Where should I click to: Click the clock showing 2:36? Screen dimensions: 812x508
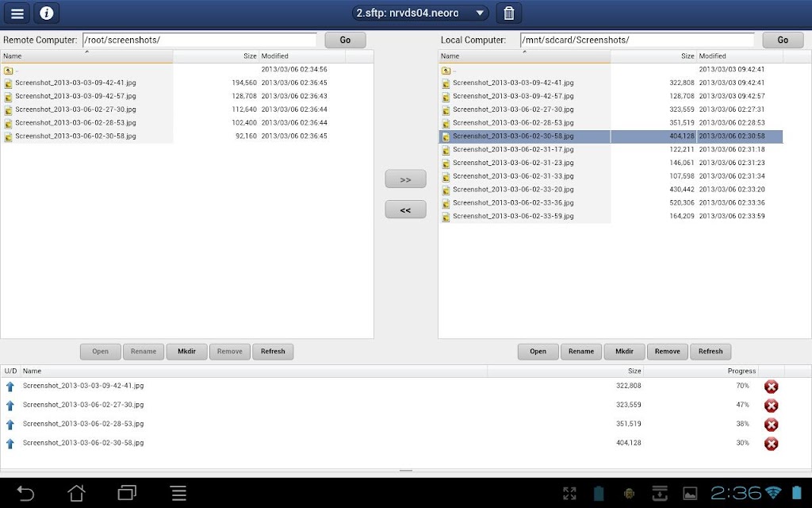pos(736,492)
